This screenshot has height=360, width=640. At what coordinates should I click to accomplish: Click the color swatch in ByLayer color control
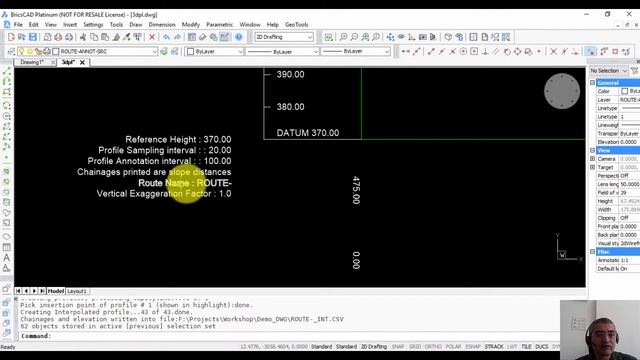190,51
